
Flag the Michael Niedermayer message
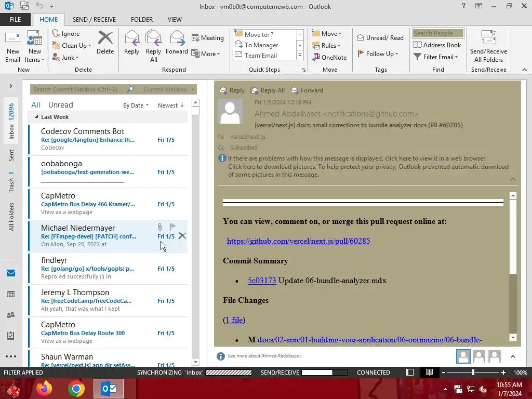172,227
